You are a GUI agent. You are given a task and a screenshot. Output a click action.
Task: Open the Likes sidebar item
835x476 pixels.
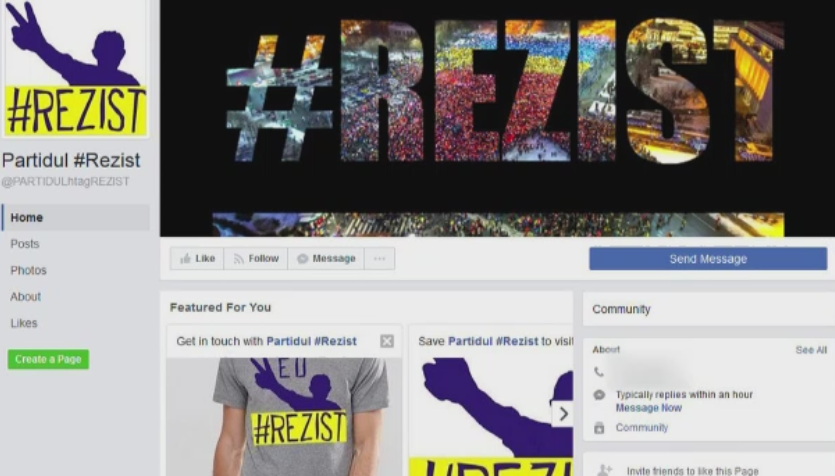(x=24, y=323)
